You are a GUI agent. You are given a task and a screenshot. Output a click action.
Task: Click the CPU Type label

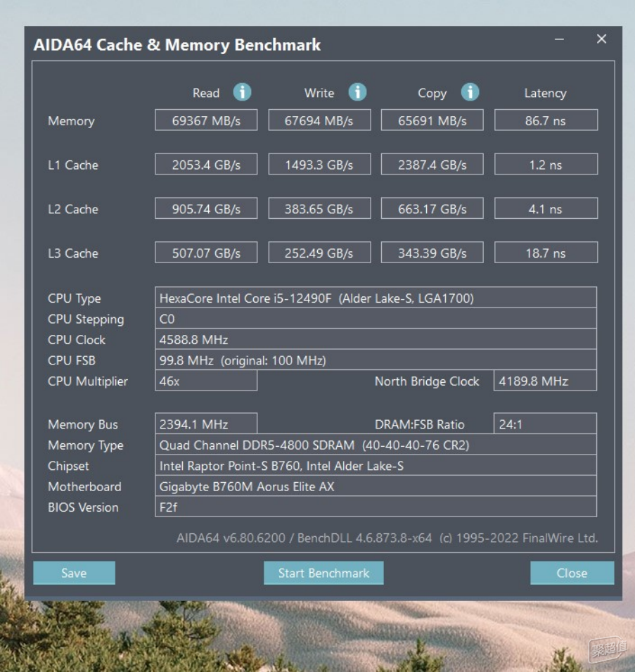coord(74,298)
